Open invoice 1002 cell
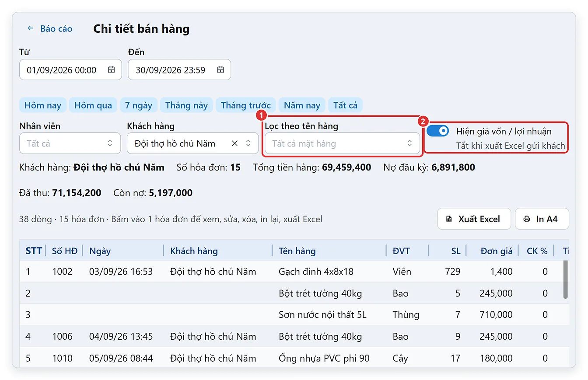This screenshot has width=588, height=380. point(62,272)
